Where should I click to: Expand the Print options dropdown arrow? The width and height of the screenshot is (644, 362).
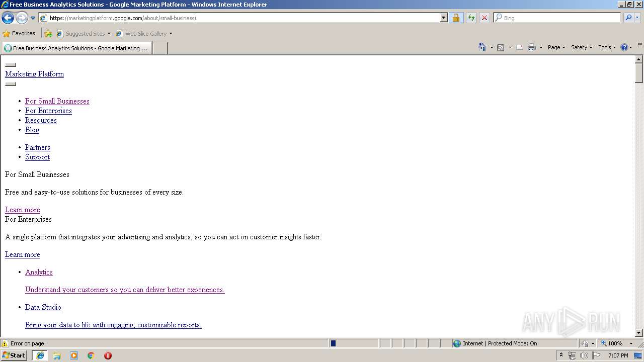click(541, 47)
